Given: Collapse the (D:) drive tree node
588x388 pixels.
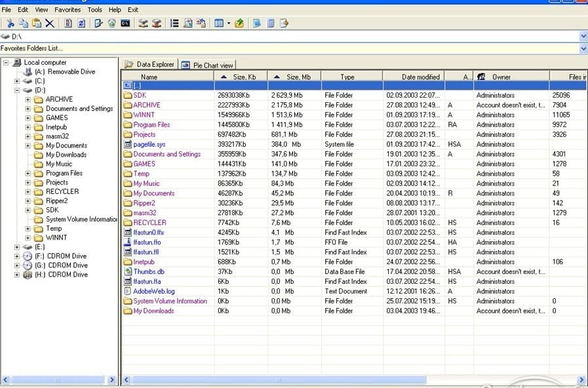Looking at the screenshot, I should click(17, 90).
